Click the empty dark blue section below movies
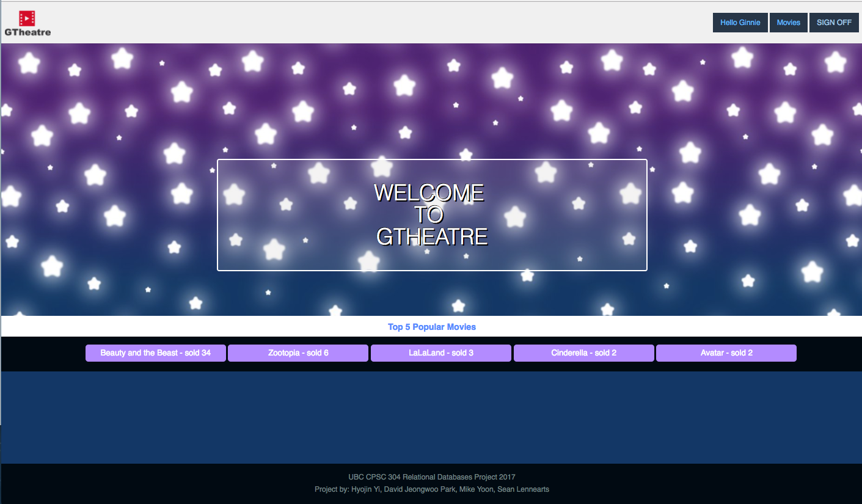Viewport: 862px width, 504px height. (431, 417)
